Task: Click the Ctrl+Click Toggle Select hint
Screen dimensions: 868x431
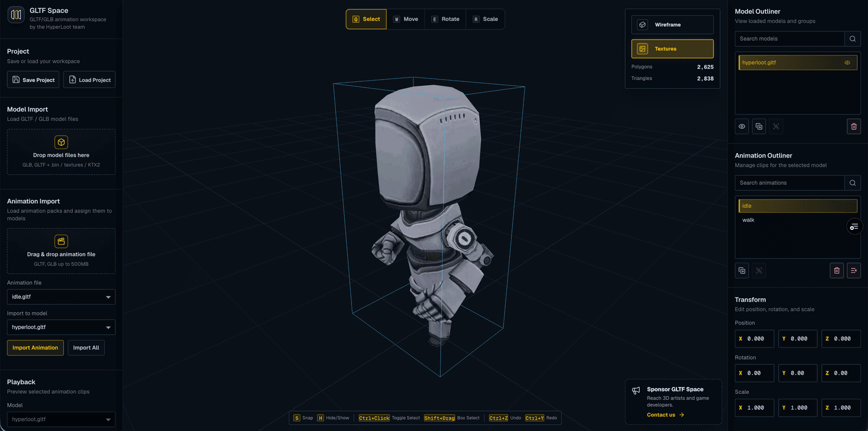Action: [x=389, y=418]
